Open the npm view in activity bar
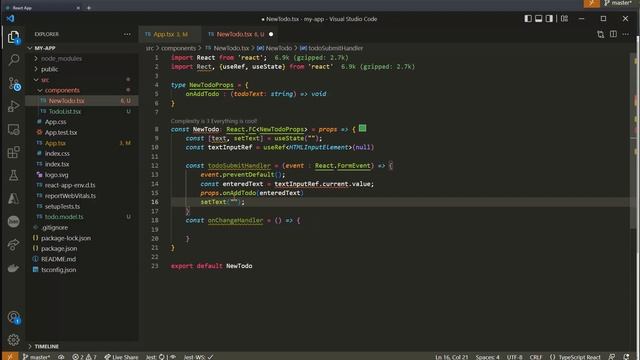The width and height of the screenshot is (640, 360). [13, 221]
